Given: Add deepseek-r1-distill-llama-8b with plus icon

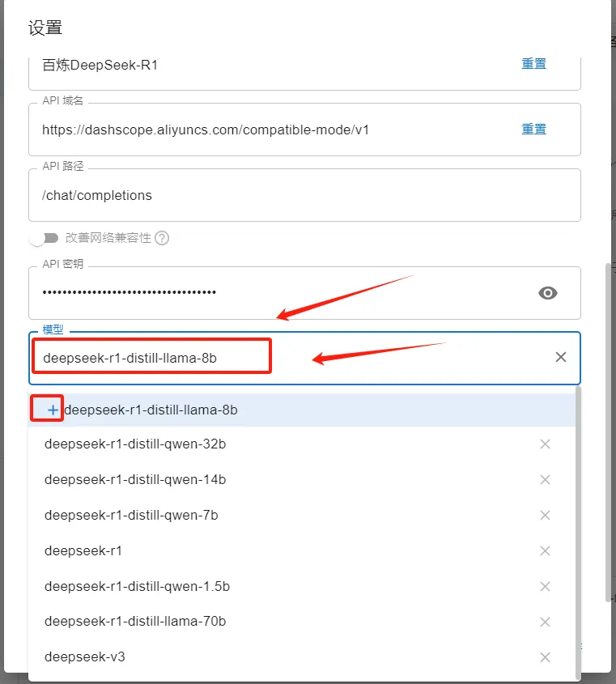Looking at the screenshot, I should 53,410.
